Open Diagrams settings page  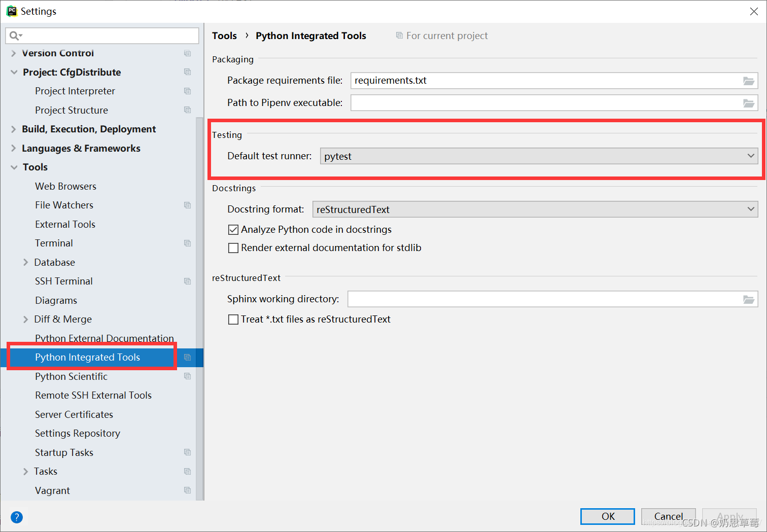[x=56, y=300]
